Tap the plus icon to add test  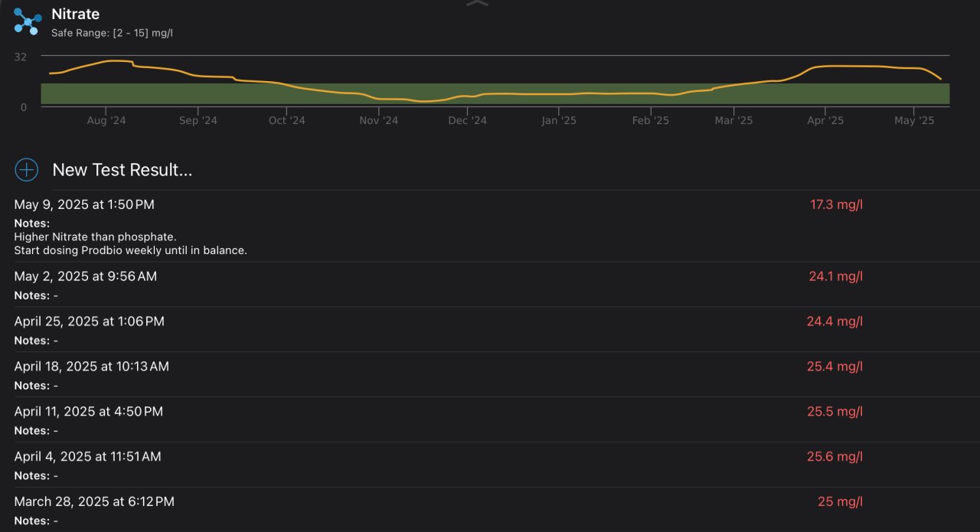27,170
